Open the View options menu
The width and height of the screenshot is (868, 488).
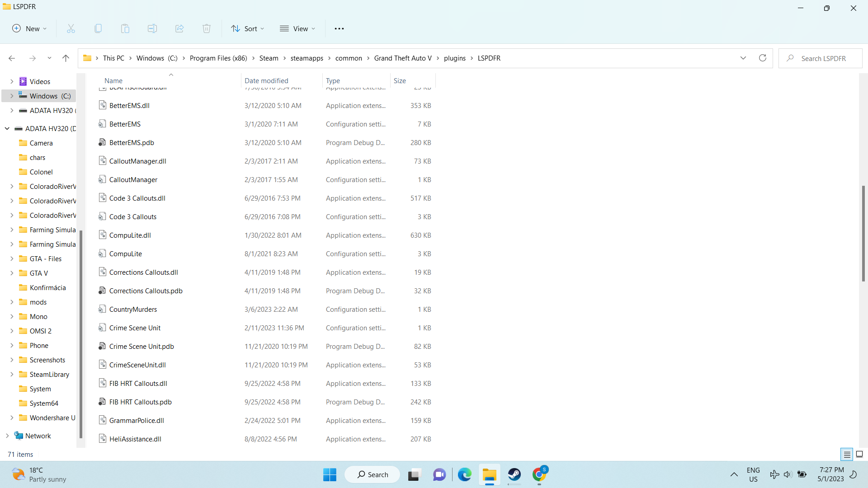click(x=297, y=28)
